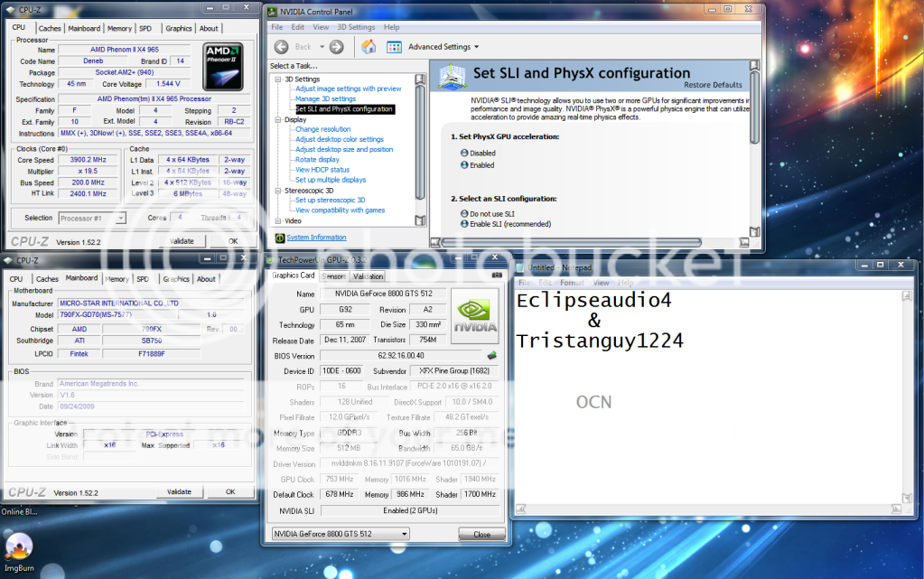Screen dimensions: 924x579
Task: Collapse the 3D Settings tree node
Action: 279,79
